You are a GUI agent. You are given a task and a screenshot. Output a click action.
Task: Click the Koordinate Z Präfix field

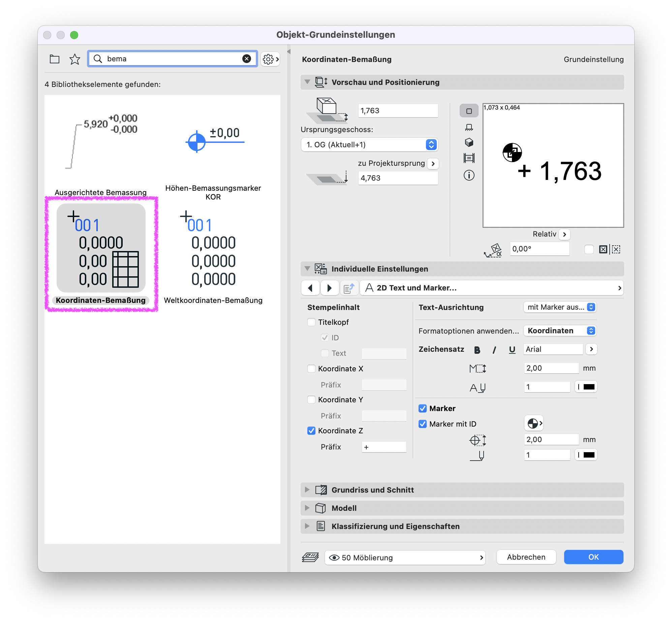(384, 447)
